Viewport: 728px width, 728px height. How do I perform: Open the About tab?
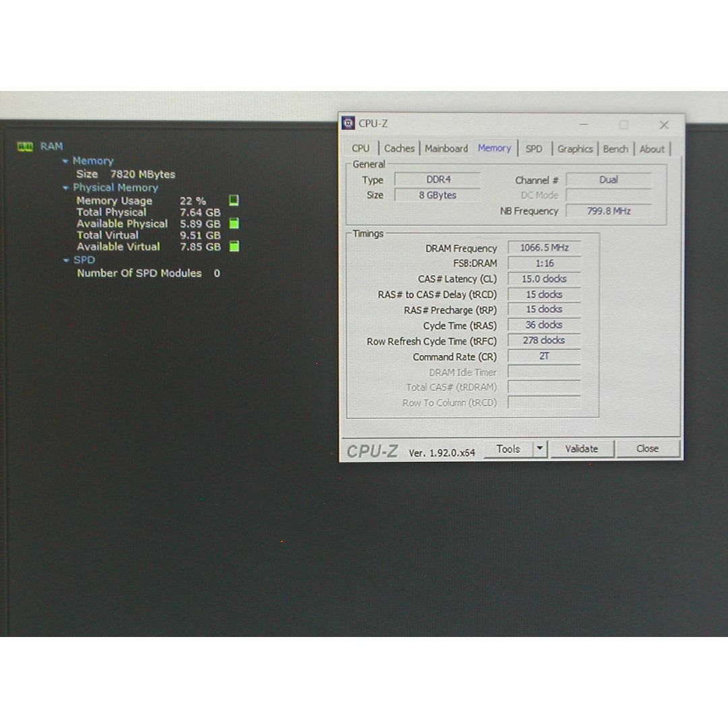click(x=652, y=149)
